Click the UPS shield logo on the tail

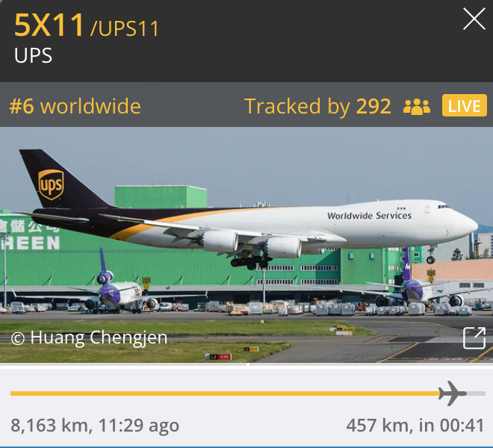tap(51, 184)
